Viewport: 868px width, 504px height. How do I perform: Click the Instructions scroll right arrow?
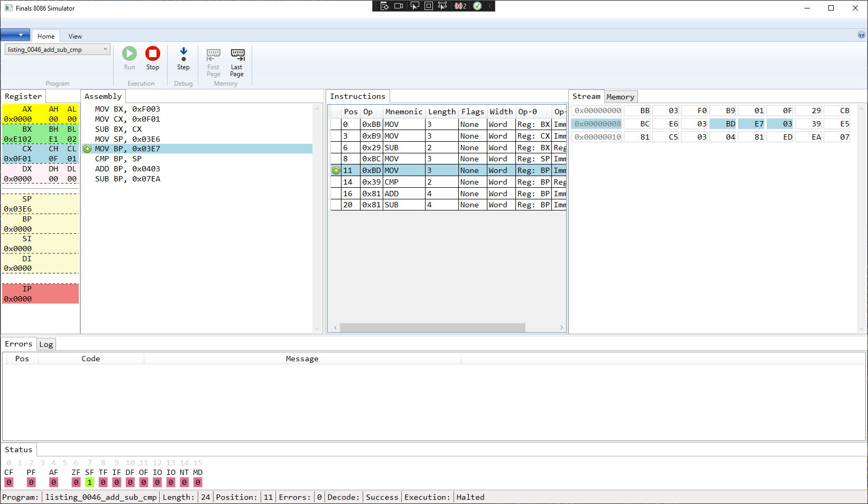click(561, 328)
